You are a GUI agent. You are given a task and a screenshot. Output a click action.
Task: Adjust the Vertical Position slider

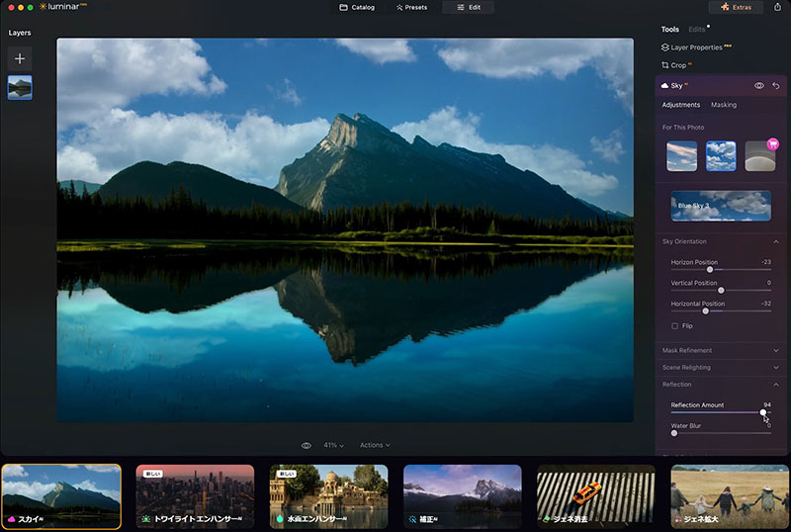click(721, 291)
